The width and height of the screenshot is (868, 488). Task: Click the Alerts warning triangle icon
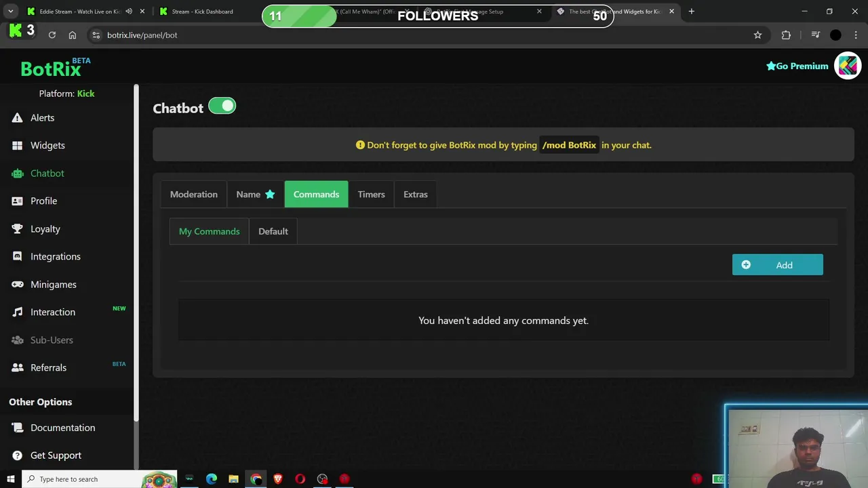(x=17, y=118)
